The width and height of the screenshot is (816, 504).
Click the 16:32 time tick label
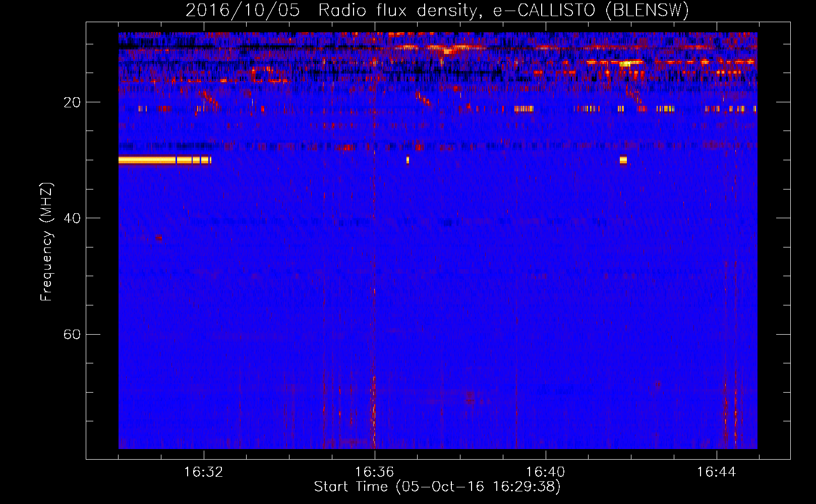(x=204, y=472)
